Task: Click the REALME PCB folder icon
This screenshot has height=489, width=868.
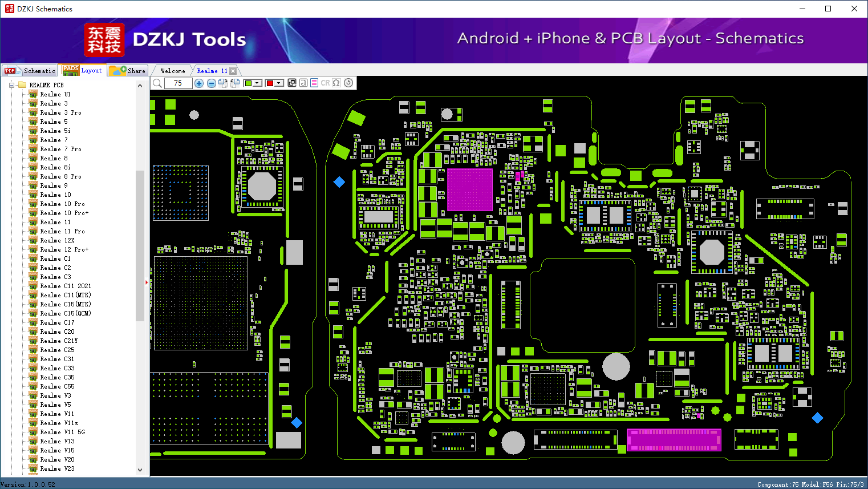Action: point(22,84)
